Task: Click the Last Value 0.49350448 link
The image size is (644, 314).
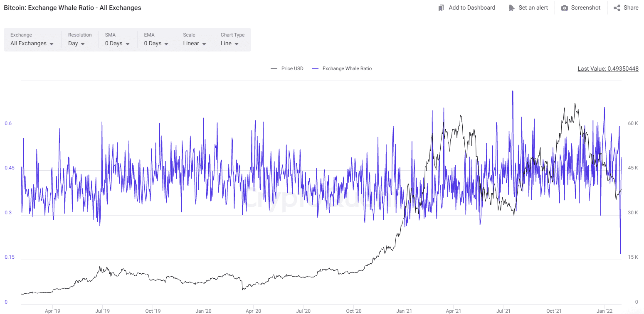Action: [x=608, y=69]
